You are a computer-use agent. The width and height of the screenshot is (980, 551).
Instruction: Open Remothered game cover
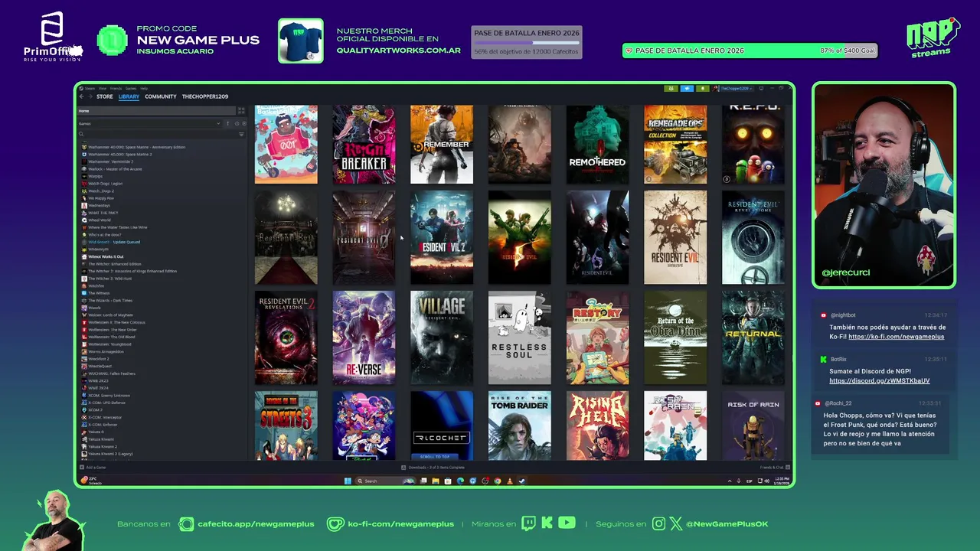pyautogui.click(x=597, y=145)
